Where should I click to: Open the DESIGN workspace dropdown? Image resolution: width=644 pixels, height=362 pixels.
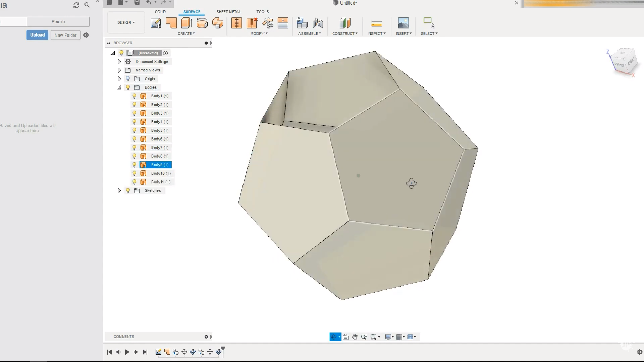point(126,22)
